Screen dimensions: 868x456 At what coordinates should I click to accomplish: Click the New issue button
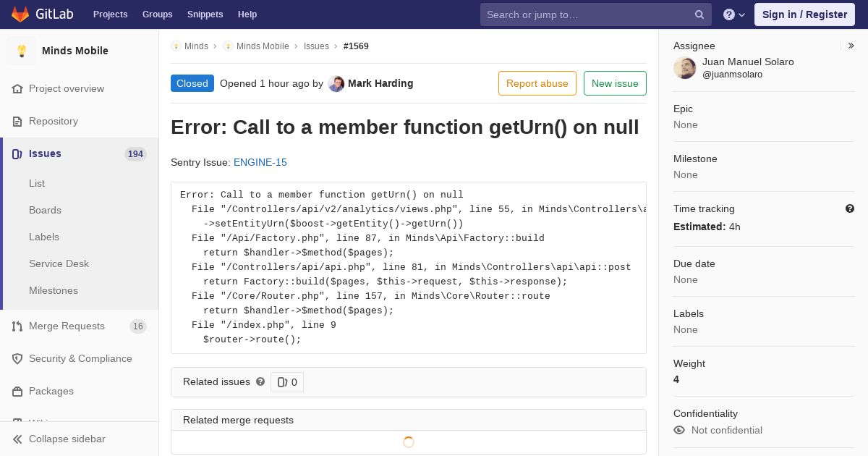tap(615, 83)
